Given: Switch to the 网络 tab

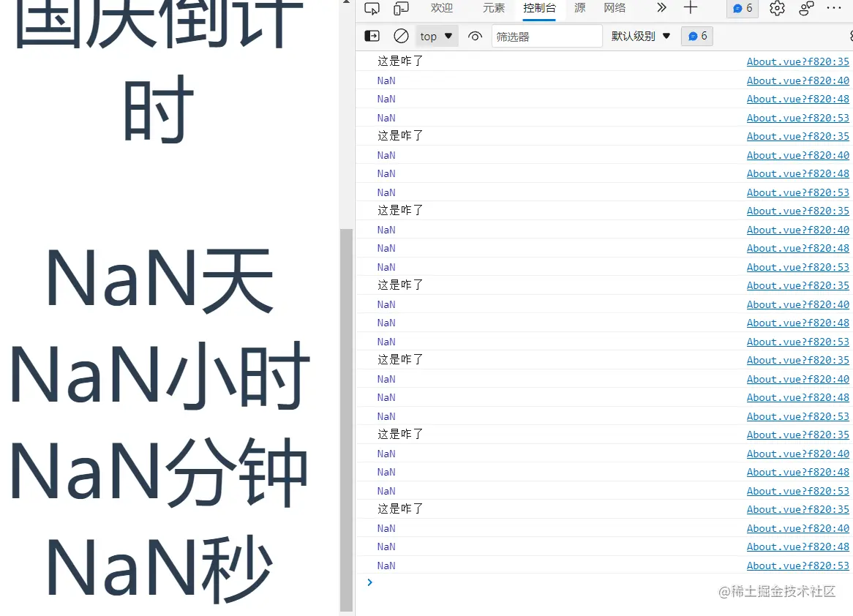Looking at the screenshot, I should tap(615, 8).
